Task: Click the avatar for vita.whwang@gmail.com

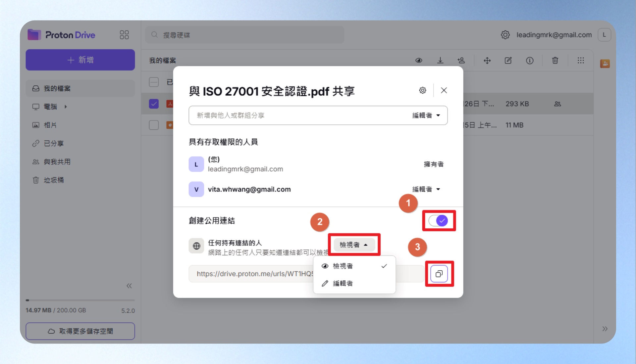Action: coord(196,189)
